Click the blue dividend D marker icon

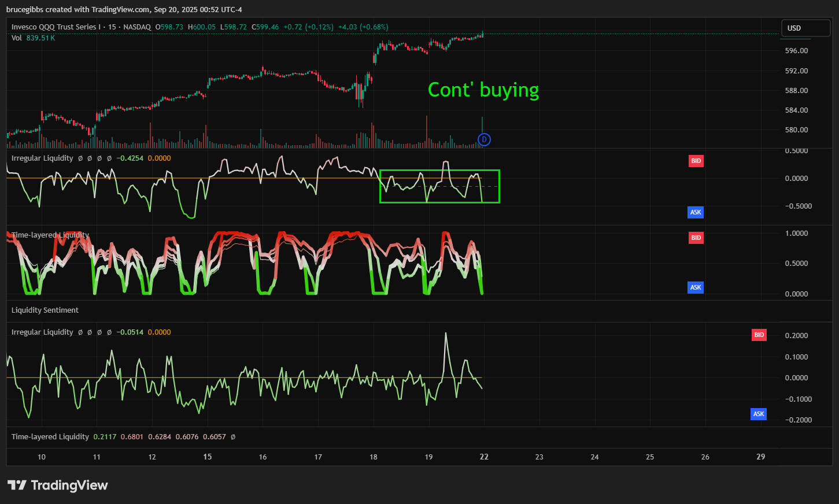(x=484, y=139)
